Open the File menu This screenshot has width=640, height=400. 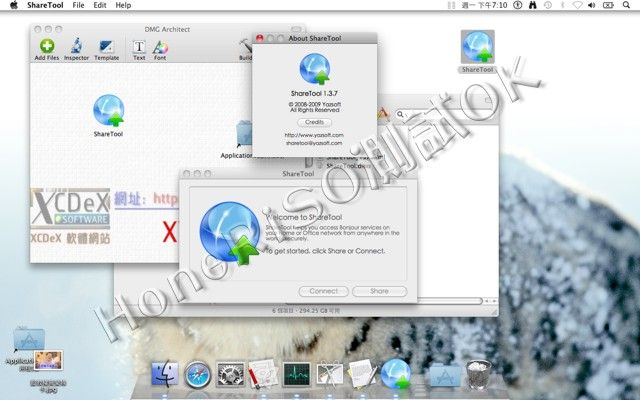coord(78,6)
